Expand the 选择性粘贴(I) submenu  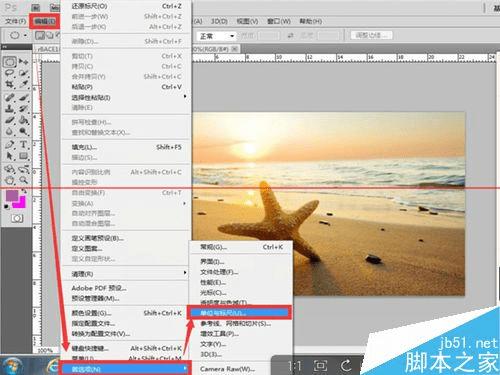[x=126, y=97]
